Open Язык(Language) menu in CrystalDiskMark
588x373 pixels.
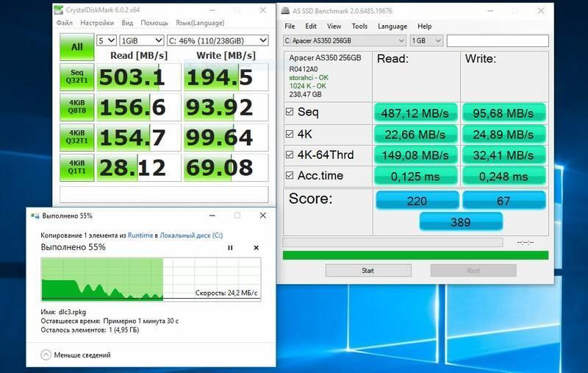coord(200,23)
